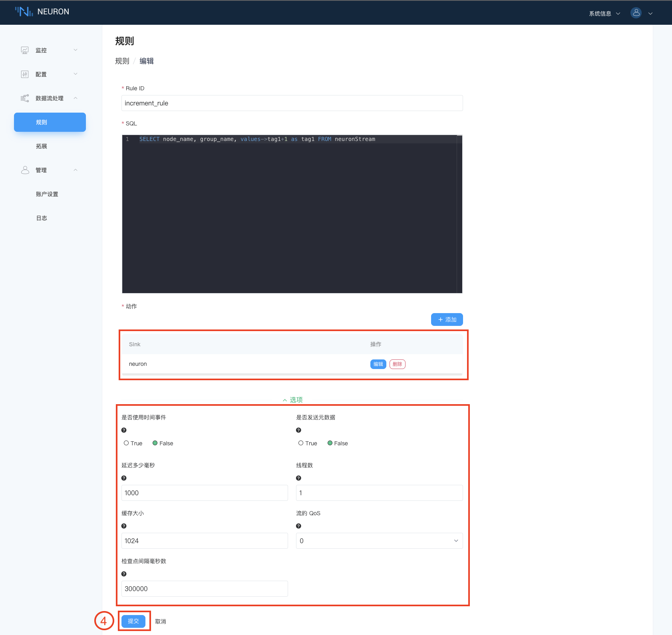
Task: Expand the 配置 menu chevron
Action: pos(76,74)
